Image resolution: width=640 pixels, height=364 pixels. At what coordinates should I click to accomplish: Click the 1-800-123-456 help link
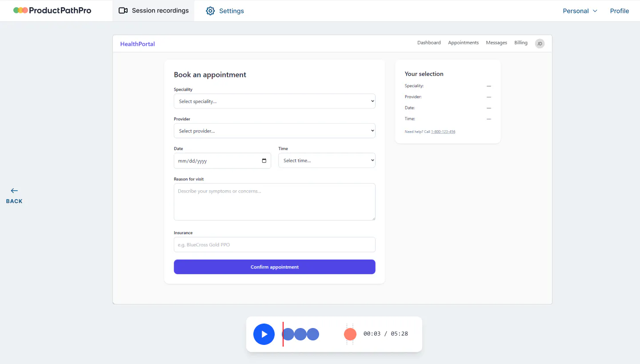443,132
